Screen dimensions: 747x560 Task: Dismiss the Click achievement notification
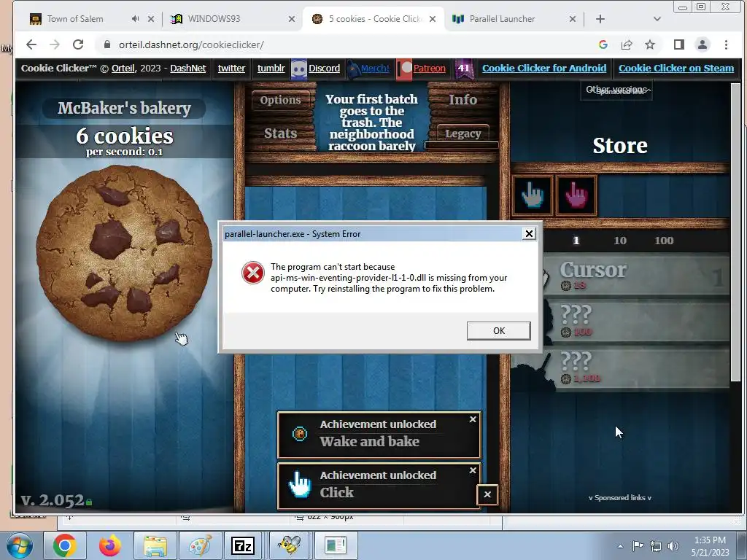[473, 470]
